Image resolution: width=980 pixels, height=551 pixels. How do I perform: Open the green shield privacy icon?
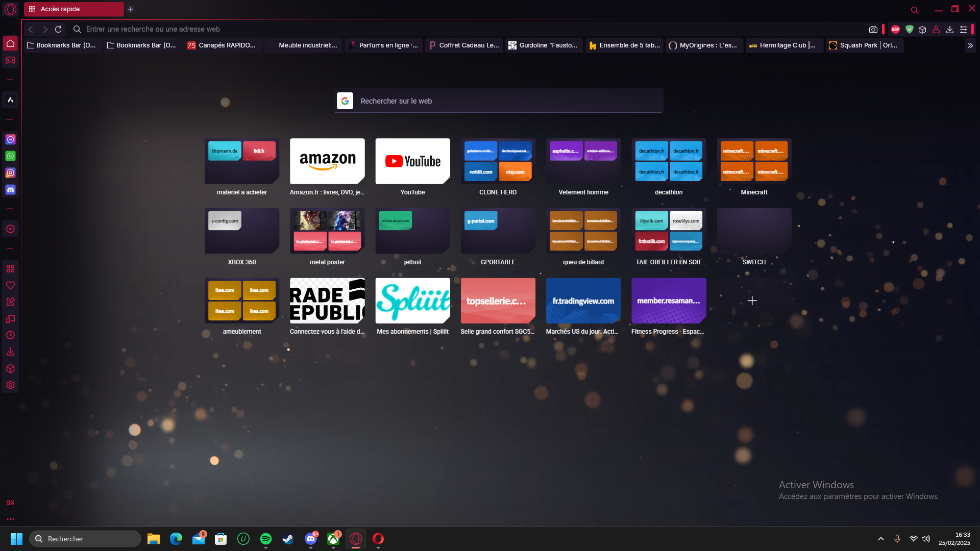pyautogui.click(x=909, y=30)
